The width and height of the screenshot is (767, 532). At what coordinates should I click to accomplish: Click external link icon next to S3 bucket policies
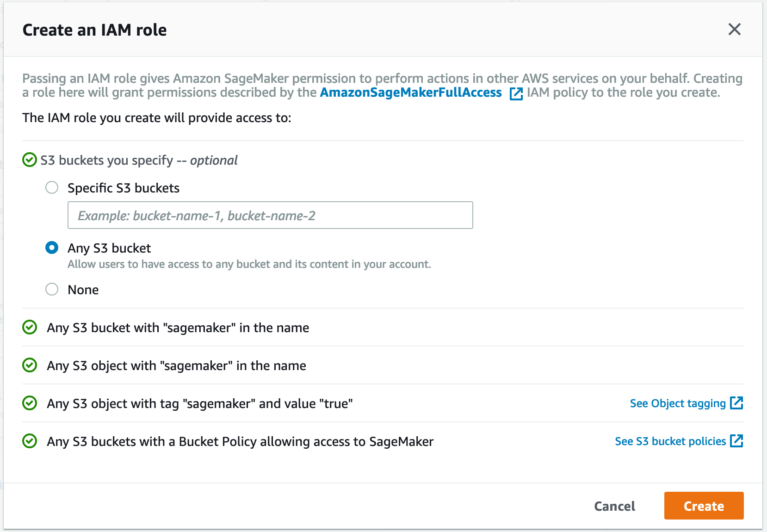(736, 441)
